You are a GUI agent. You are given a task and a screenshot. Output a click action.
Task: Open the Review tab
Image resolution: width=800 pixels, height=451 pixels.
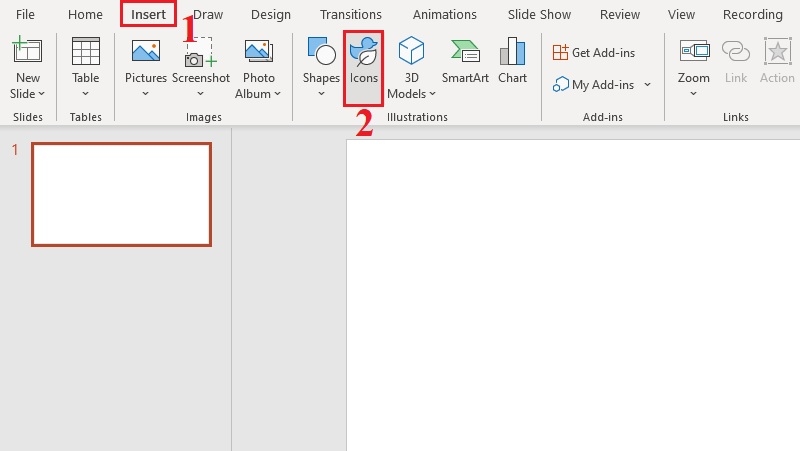620,14
